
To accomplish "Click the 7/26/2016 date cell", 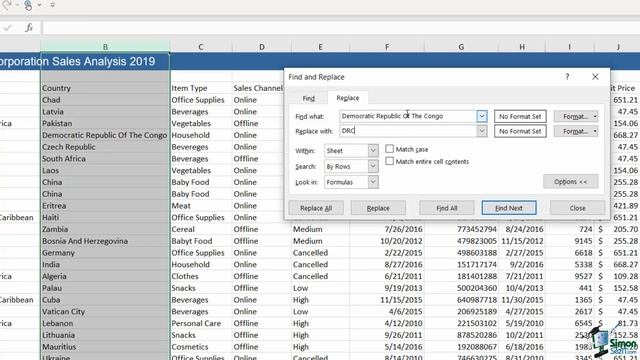I will click(387, 229).
